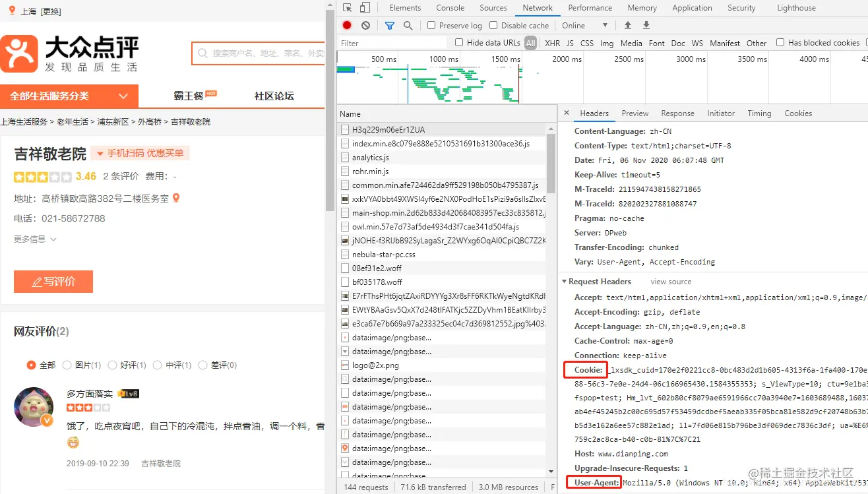Viewport: 868px width, 494px height.
Task: Click 浦东新区 breadcrumb link
Action: click(113, 122)
